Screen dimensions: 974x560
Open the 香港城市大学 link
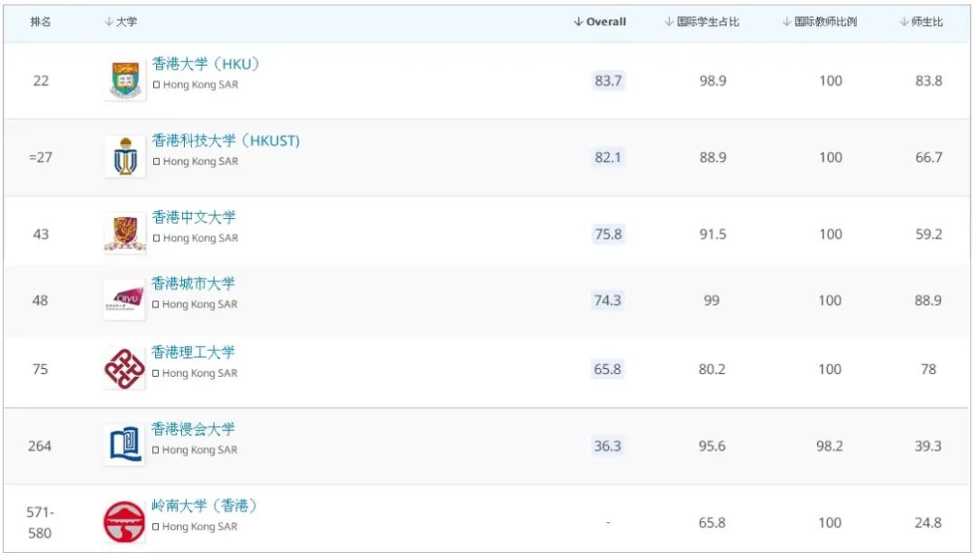(193, 284)
